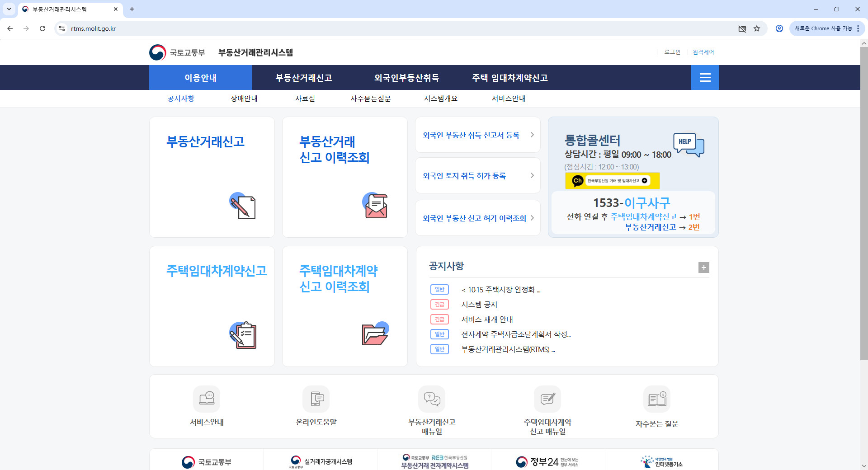
Task: Open the 전자계약 주택자금조달계획서 notice
Action: (x=516, y=334)
